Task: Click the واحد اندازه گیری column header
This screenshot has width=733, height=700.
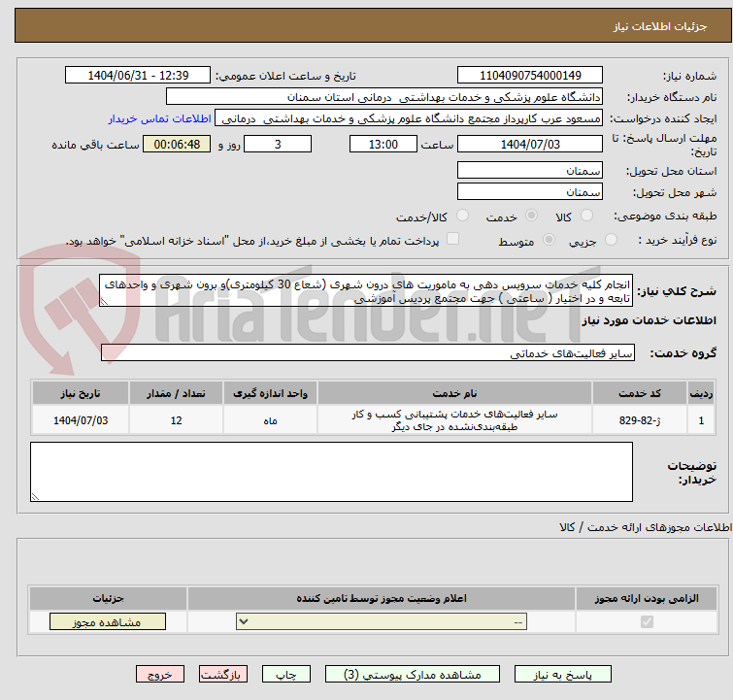Action: tap(270, 393)
